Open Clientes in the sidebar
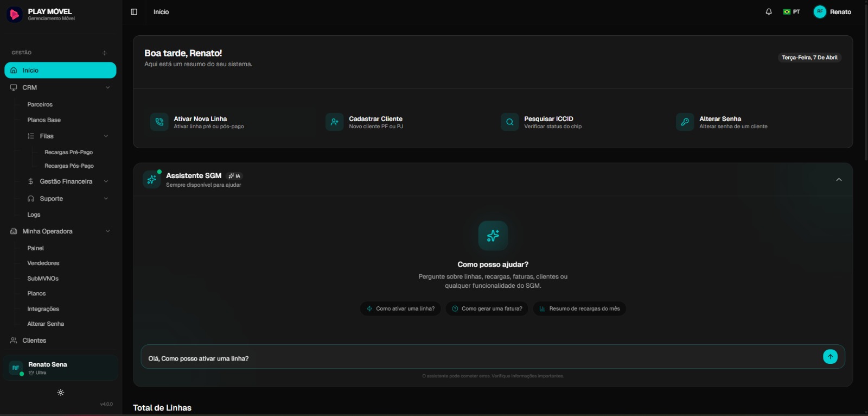Screen dimensions: 868x416 pyautogui.click(x=34, y=341)
